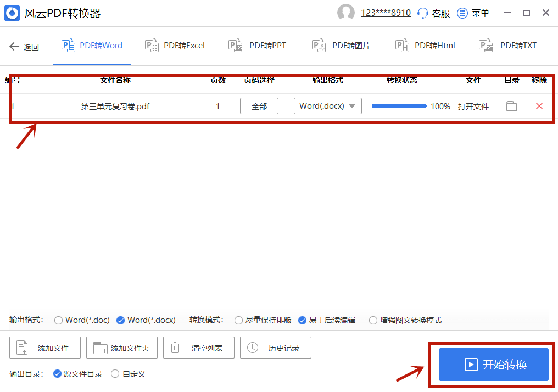Click the user avatar icon
The height and width of the screenshot is (392, 558).
(345, 13)
